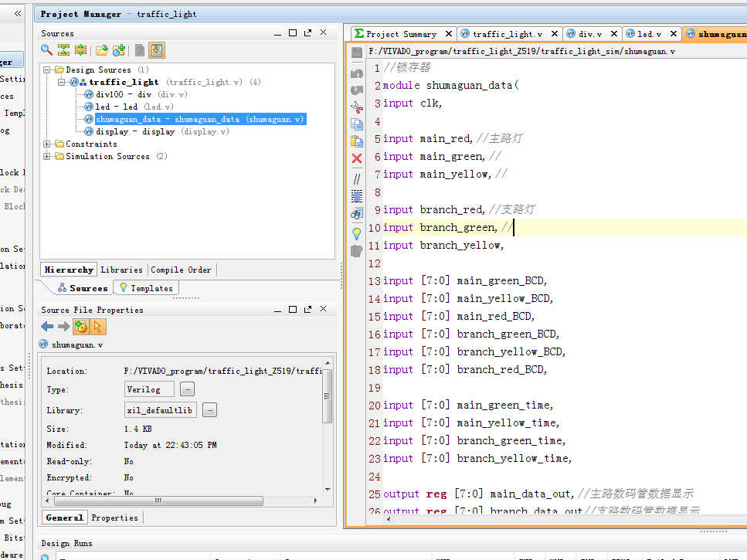Select shumaguan_data source row

tap(195, 119)
